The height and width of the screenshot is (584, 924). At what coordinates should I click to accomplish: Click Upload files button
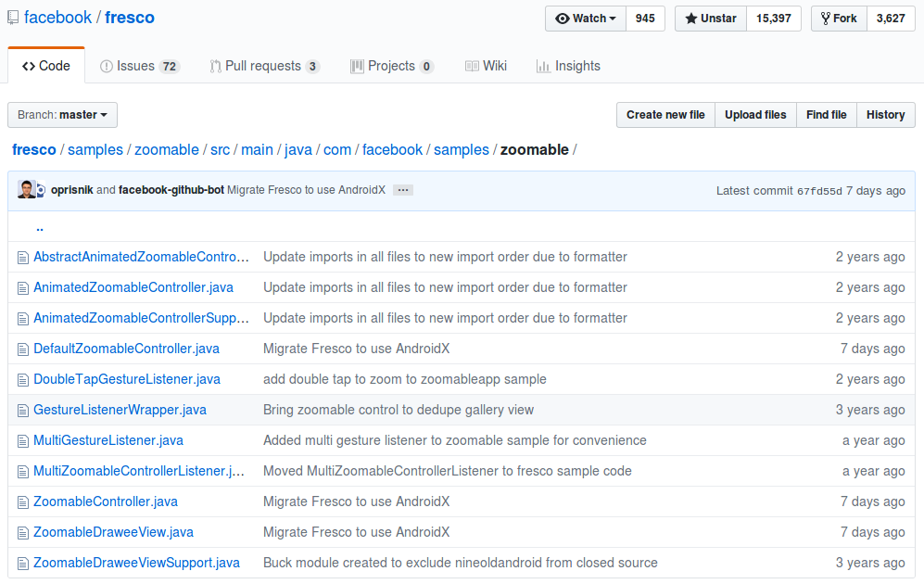click(755, 115)
